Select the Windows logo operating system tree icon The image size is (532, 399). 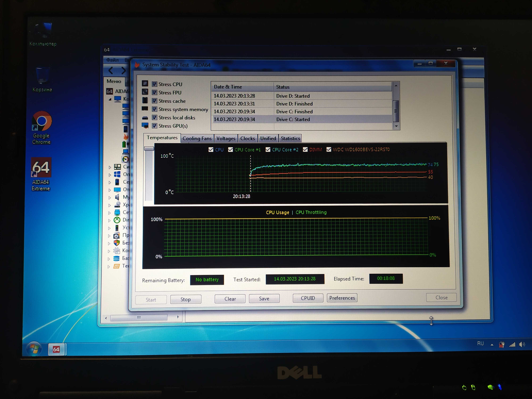coord(117,174)
